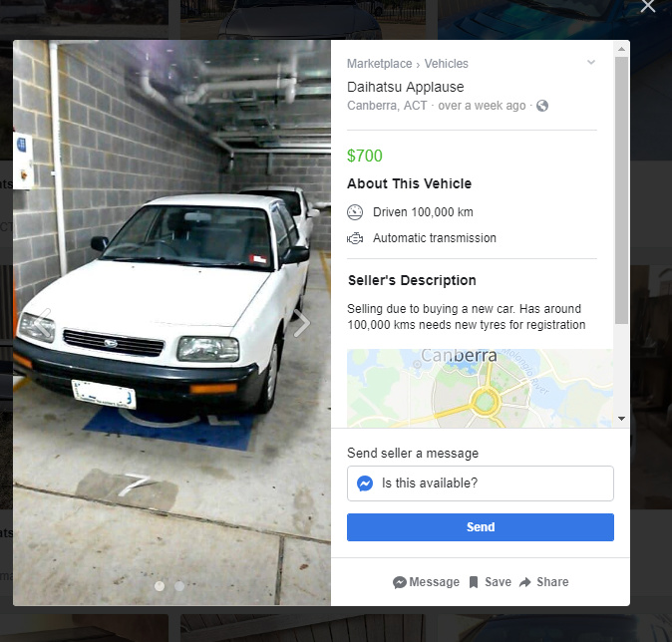Click the engine icon beside Automatic transmission

(x=355, y=238)
